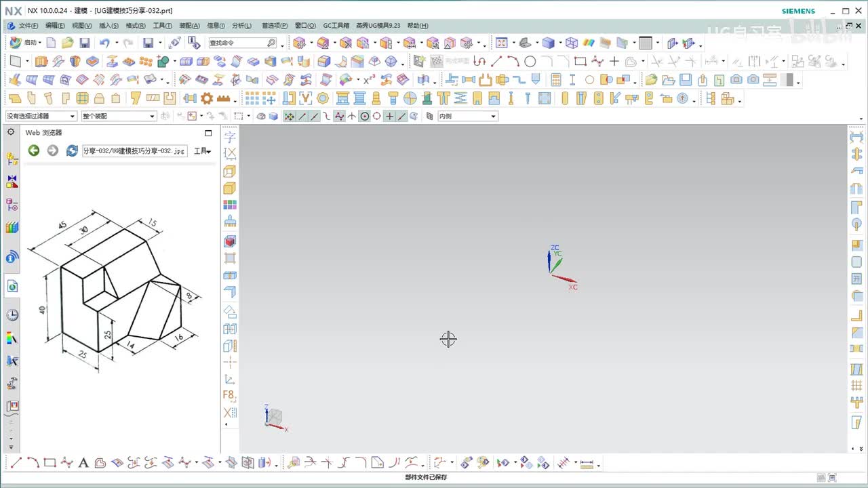Click the shaded cube render style icon

click(548, 43)
